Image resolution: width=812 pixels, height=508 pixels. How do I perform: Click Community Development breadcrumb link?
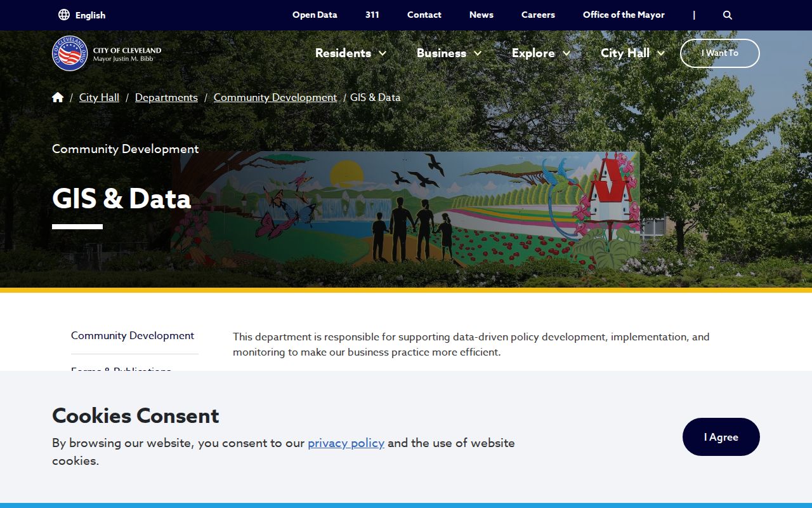(x=275, y=97)
